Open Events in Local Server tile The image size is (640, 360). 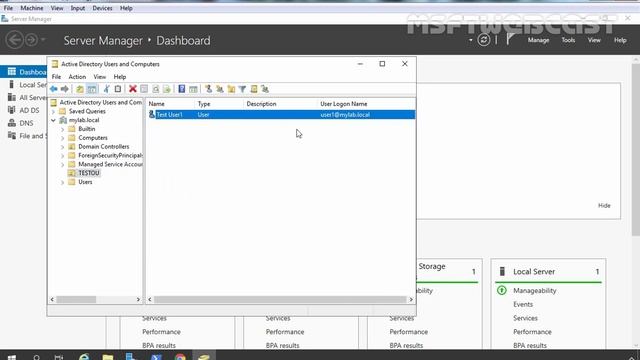pos(523,304)
